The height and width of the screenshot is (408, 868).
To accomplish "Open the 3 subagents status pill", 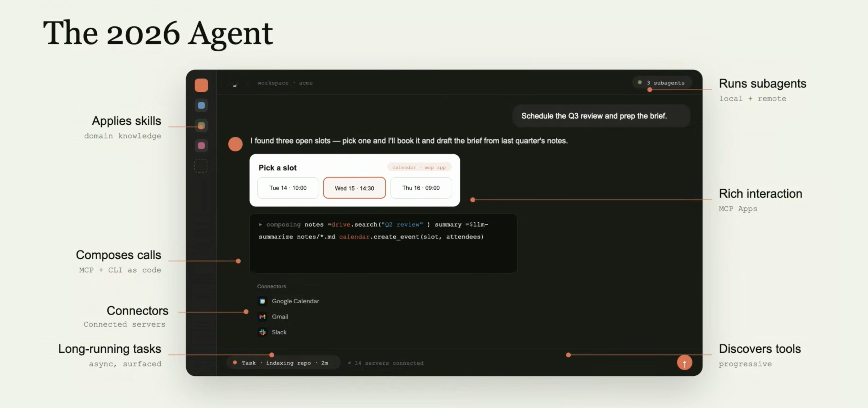I will 662,83.
